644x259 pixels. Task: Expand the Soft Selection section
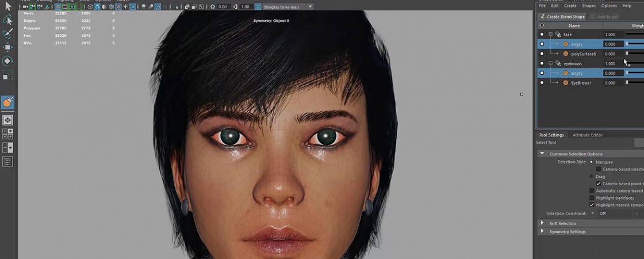click(x=542, y=223)
